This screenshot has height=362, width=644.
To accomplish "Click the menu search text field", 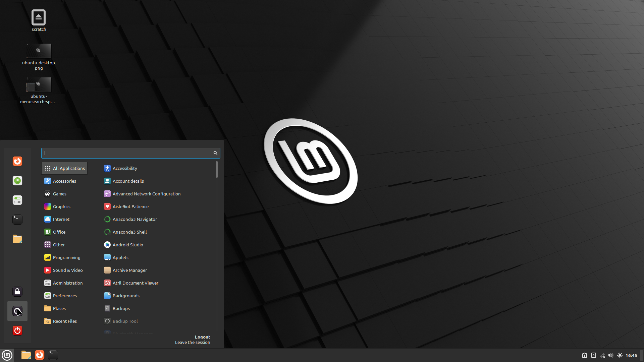I will click(127, 153).
